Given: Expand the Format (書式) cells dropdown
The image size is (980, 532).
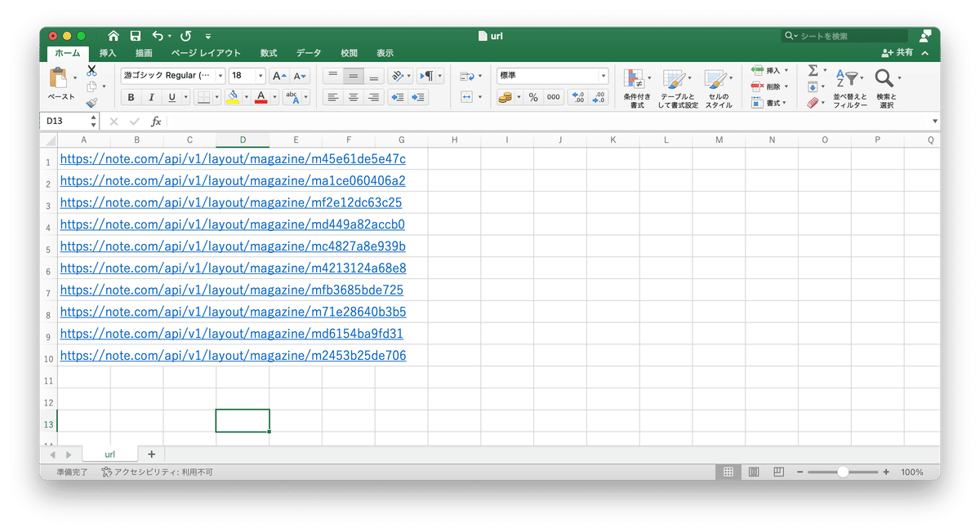Looking at the screenshot, I should pyautogui.click(x=785, y=103).
